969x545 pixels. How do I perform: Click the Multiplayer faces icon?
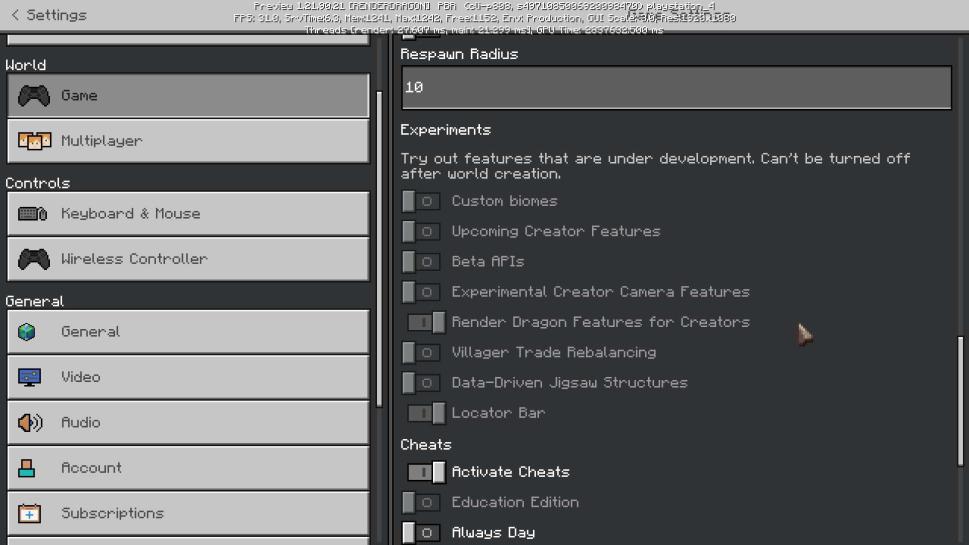[34, 141]
